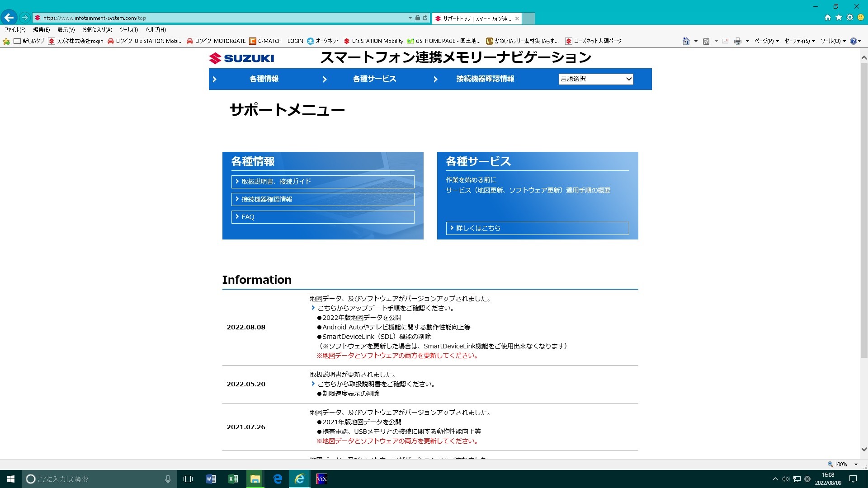Open Word from the taskbar
Screen dimensions: 868x488
pos(211,479)
